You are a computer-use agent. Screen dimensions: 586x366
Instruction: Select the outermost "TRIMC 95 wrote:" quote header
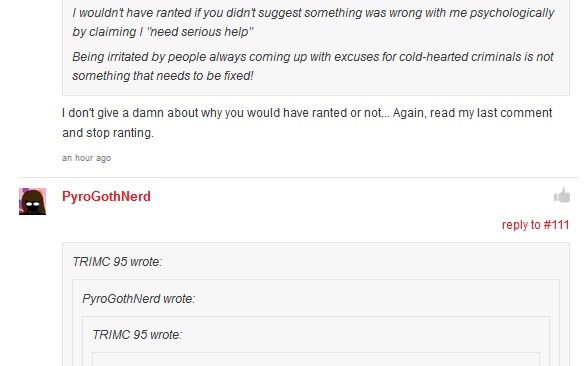(117, 262)
